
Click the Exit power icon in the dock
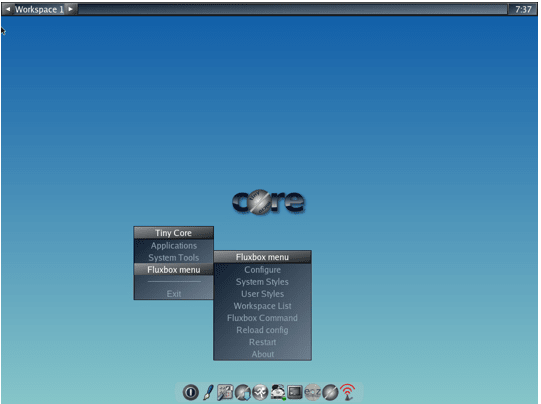pos(190,392)
